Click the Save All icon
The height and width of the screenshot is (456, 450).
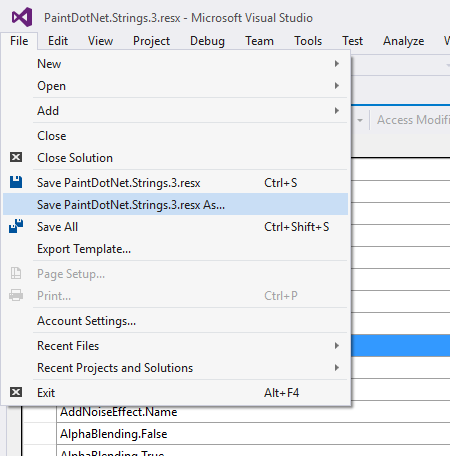pyautogui.click(x=16, y=226)
